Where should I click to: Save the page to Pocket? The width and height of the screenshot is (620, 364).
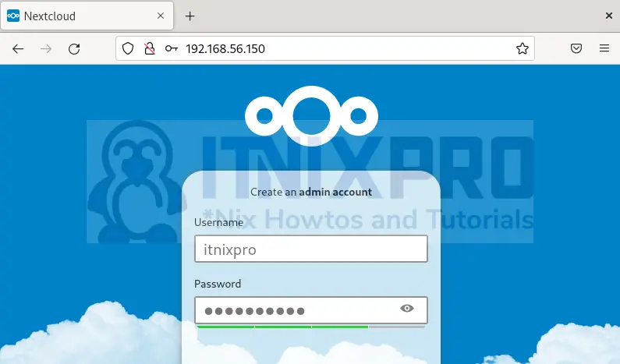click(x=576, y=48)
